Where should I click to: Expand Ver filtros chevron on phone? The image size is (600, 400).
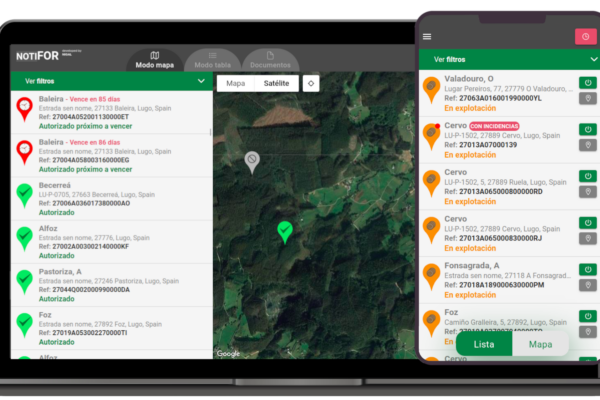[593, 59]
